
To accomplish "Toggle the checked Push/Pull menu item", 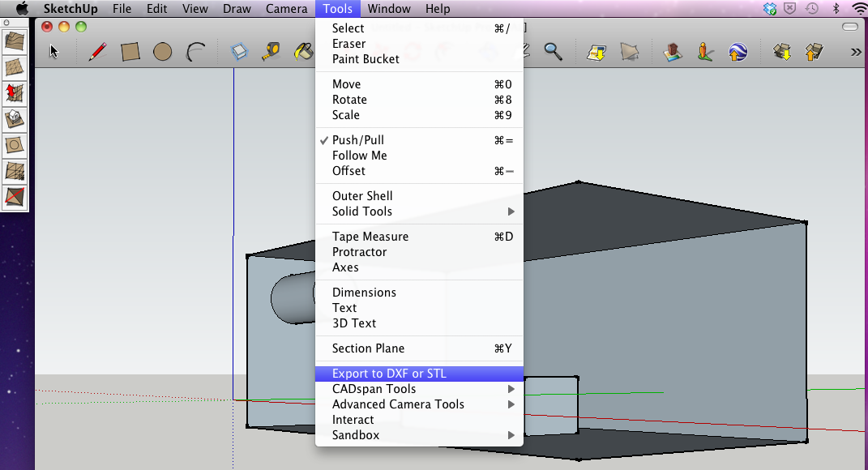I will [419, 140].
